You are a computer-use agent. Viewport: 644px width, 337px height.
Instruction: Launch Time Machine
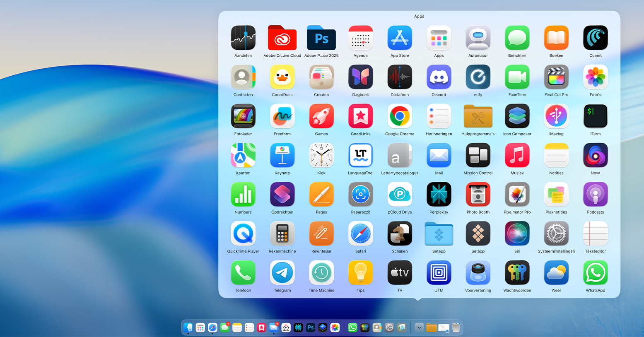tap(321, 272)
